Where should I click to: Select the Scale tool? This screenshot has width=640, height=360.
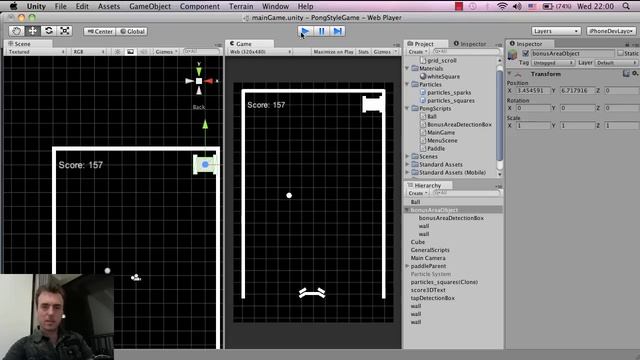64,31
